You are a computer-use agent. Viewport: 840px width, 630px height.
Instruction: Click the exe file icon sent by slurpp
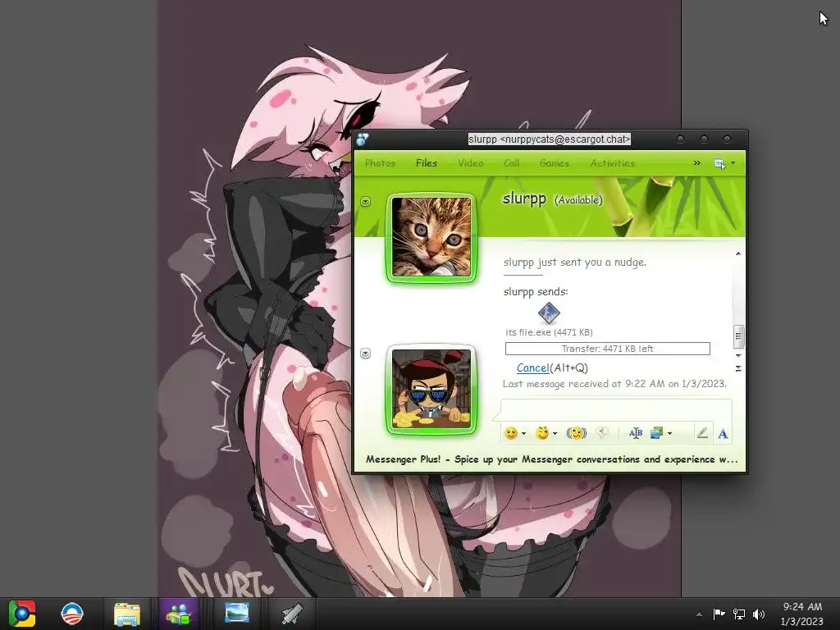(x=549, y=313)
